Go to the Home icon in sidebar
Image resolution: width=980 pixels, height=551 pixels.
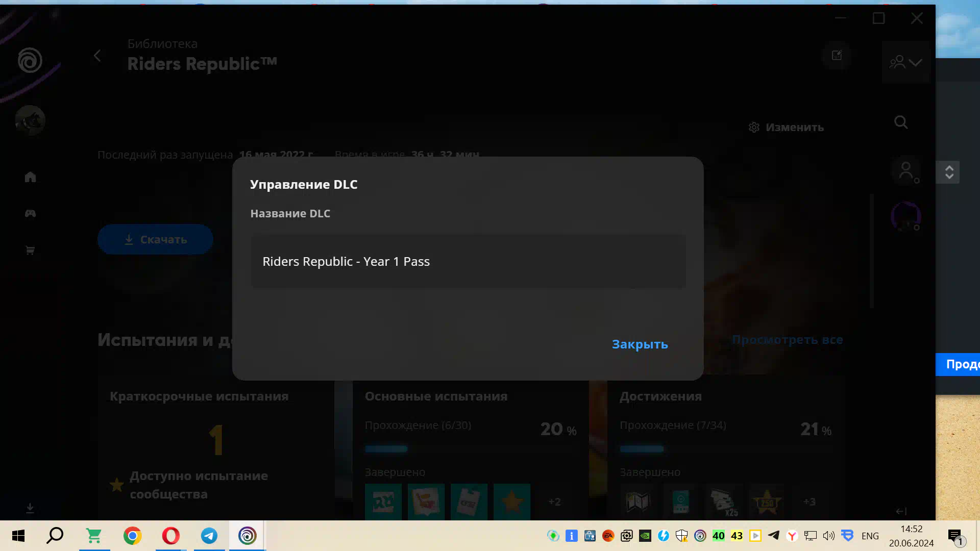coord(31,177)
